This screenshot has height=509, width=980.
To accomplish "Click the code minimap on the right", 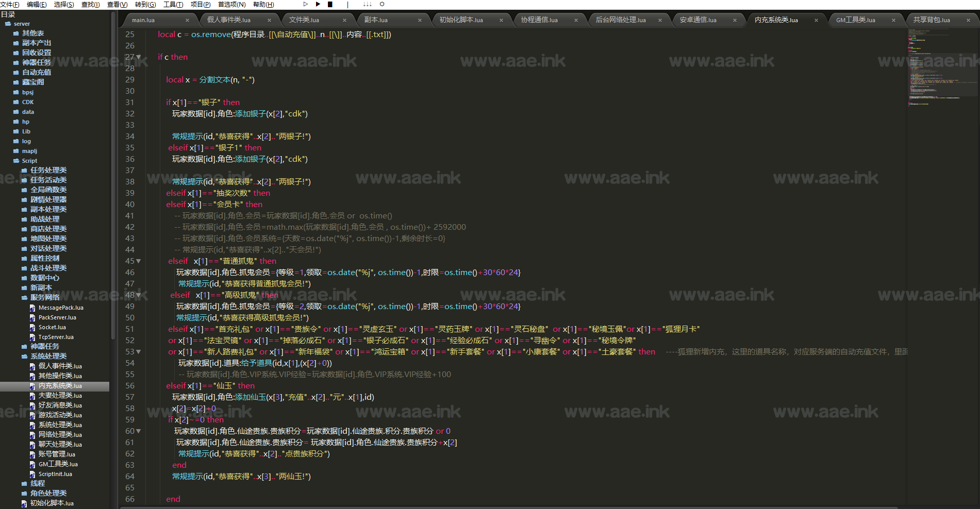I will pyautogui.click(x=943, y=67).
